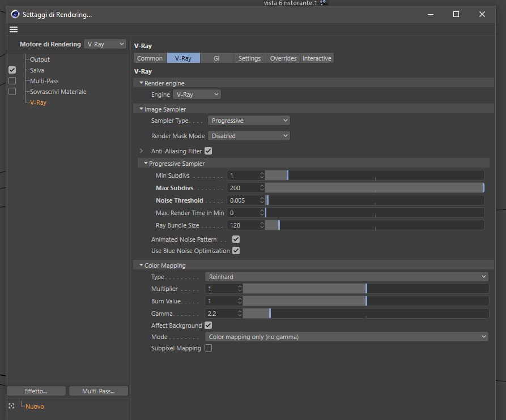506x420 pixels.
Task: Disable Animated Noise Pattern checkbox
Action: point(236,239)
